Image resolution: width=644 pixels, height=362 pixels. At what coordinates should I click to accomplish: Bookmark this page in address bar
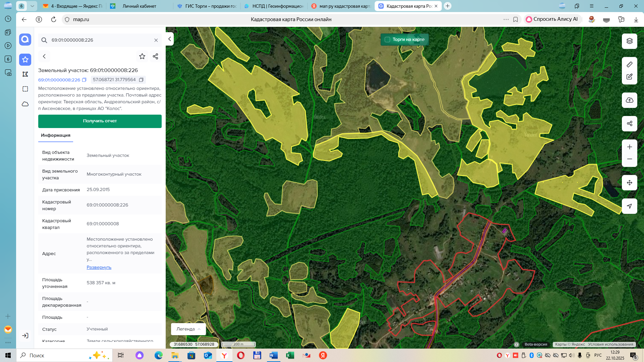516,19
